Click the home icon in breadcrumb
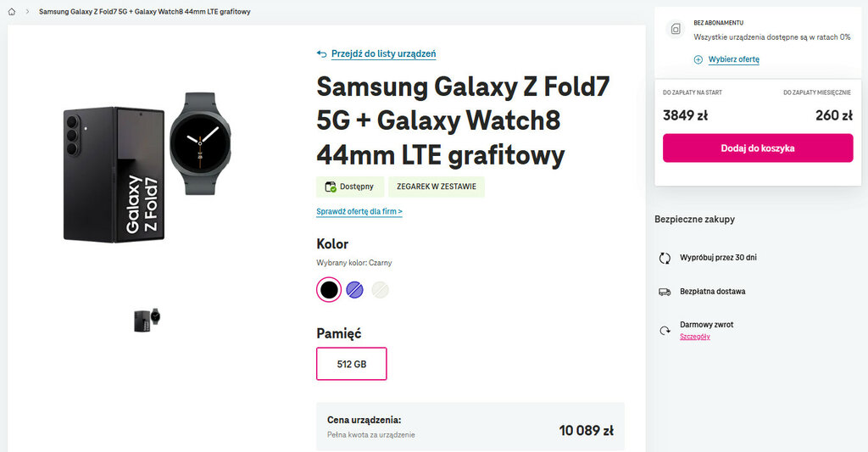The width and height of the screenshot is (868, 452). 12,12
